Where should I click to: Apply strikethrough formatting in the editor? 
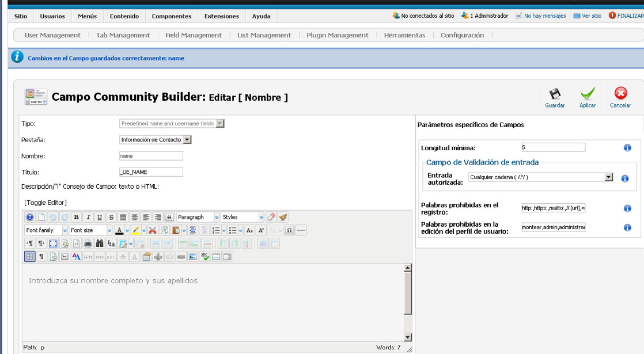111,217
